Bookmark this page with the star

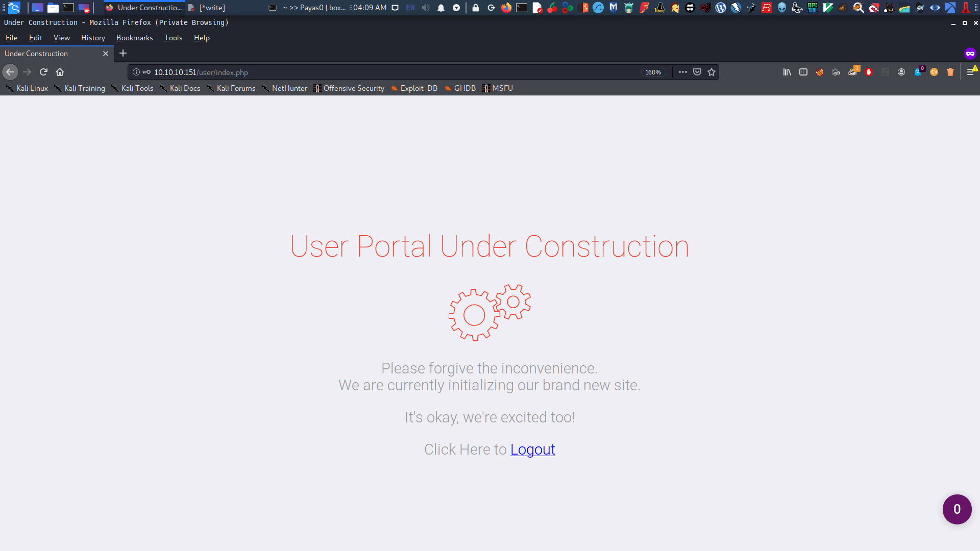point(712,72)
